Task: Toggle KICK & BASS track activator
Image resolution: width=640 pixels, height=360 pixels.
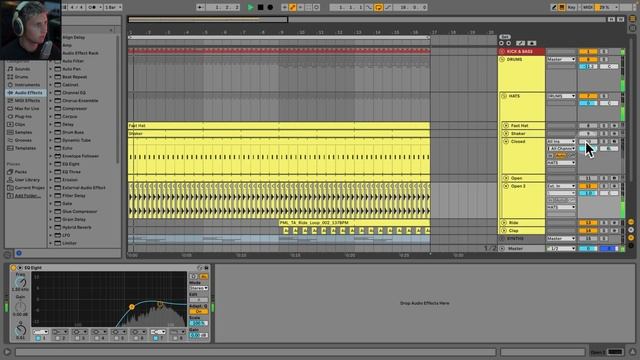Action: 588,51
